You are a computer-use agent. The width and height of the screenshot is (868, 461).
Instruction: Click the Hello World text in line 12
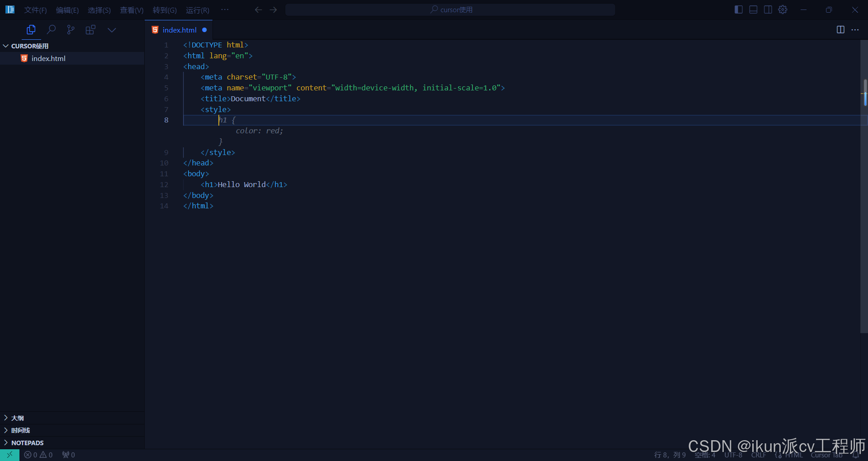click(x=242, y=184)
